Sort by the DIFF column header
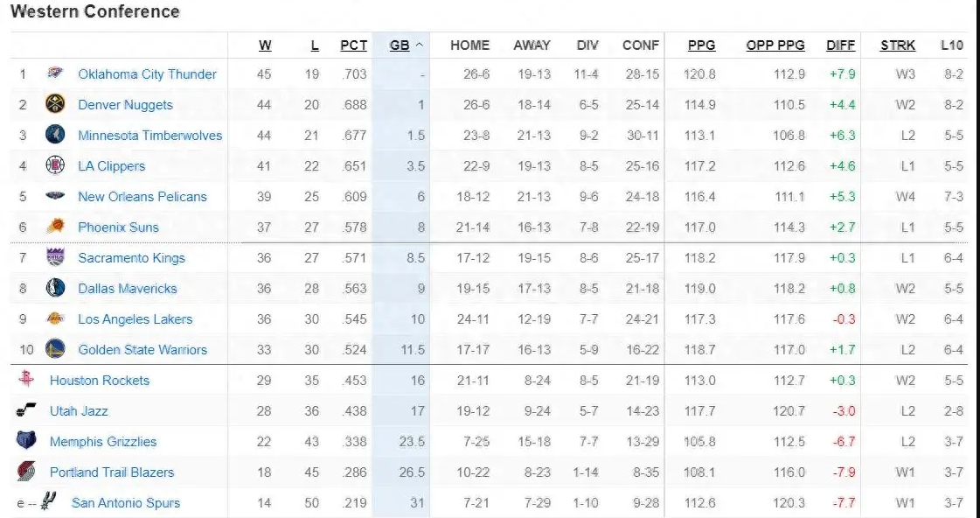The height and width of the screenshot is (518, 980). pos(840,45)
